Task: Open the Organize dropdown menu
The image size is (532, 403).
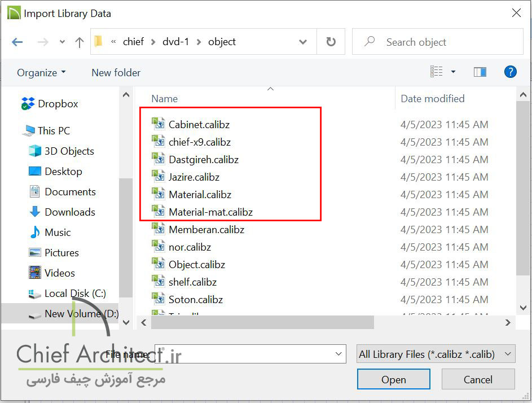Action: point(41,72)
